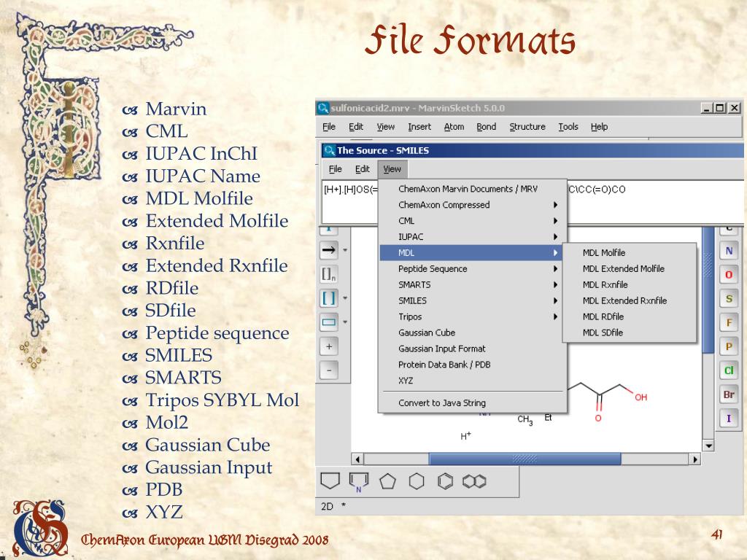Open the Help menu
This screenshot has width=747, height=560.
(x=599, y=127)
